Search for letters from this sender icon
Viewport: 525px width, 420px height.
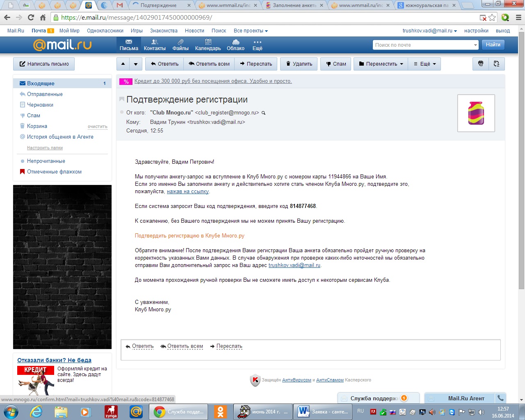pos(263,113)
